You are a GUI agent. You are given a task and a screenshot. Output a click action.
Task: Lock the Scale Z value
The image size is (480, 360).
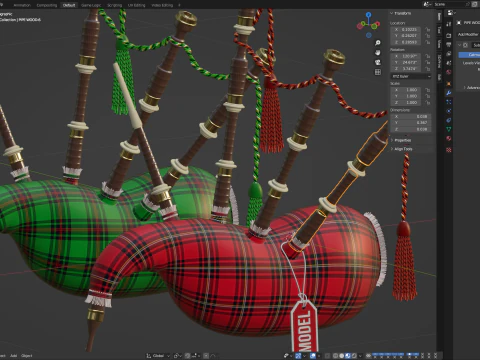tap(428, 102)
